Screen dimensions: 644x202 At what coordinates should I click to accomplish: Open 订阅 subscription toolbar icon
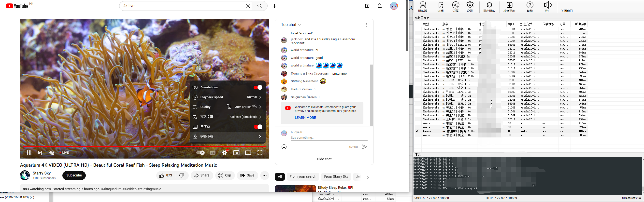[441, 7]
